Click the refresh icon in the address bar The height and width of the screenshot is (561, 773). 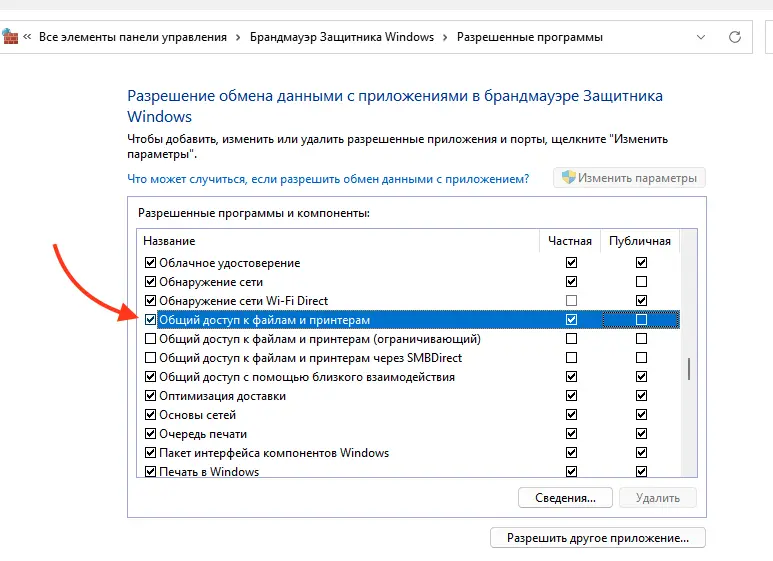[735, 37]
